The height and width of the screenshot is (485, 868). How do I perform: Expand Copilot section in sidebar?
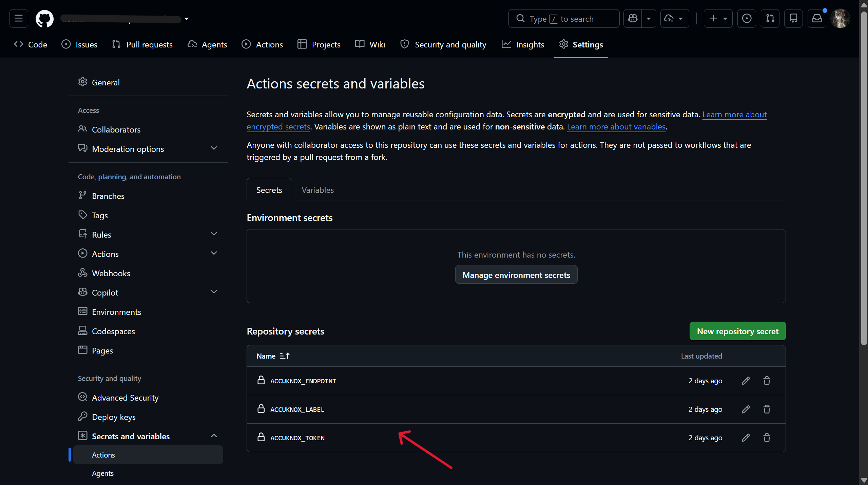tap(214, 292)
